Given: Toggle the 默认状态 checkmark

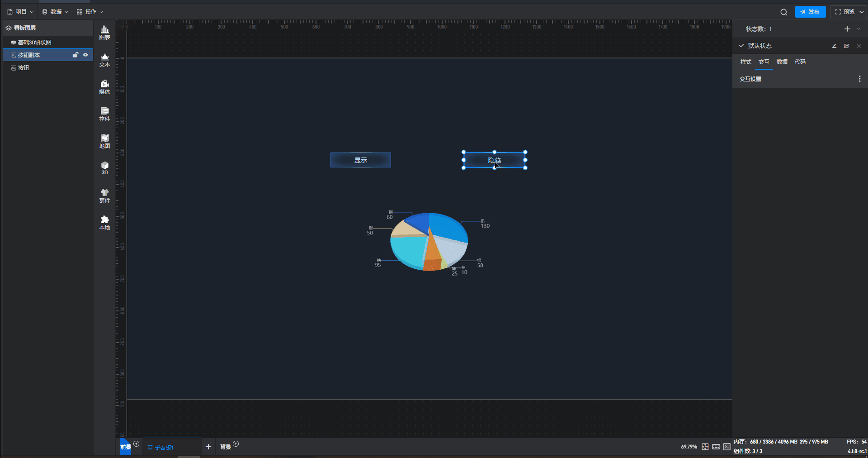Looking at the screenshot, I should pos(741,46).
